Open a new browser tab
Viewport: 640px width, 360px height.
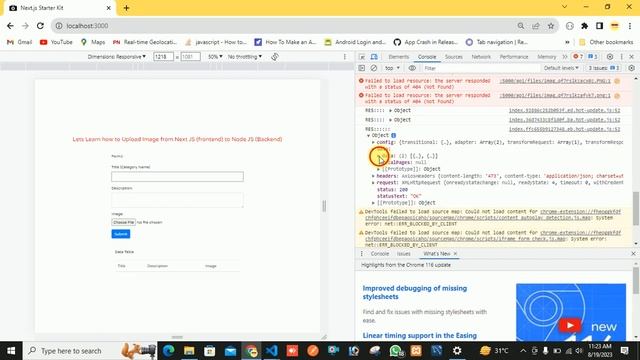tap(126, 8)
